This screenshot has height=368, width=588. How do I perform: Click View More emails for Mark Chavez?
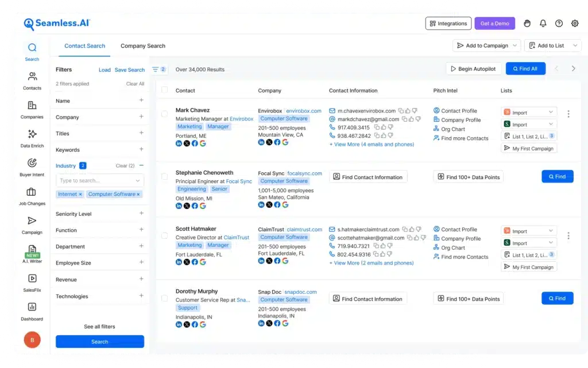point(370,144)
